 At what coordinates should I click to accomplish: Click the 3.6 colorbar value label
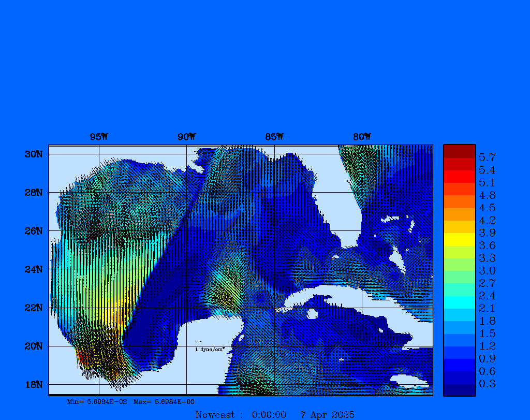click(487, 245)
